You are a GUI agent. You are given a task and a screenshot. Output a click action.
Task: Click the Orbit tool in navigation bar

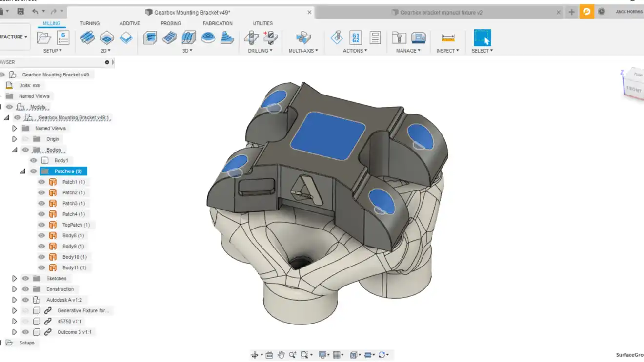click(x=255, y=355)
